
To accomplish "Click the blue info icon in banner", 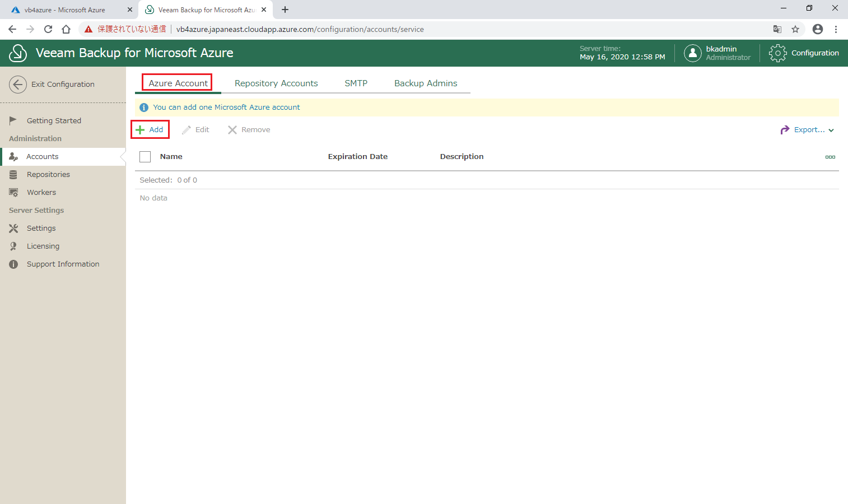I will click(x=144, y=108).
